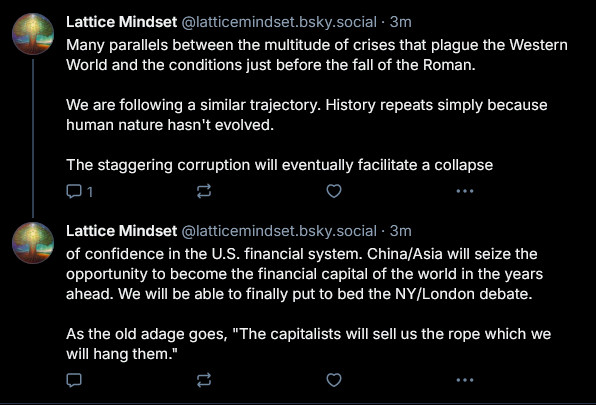Open second post text about U.S. financial system
Image resolution: width=596 pixels, height=405 pixels.
click(308, 304)
